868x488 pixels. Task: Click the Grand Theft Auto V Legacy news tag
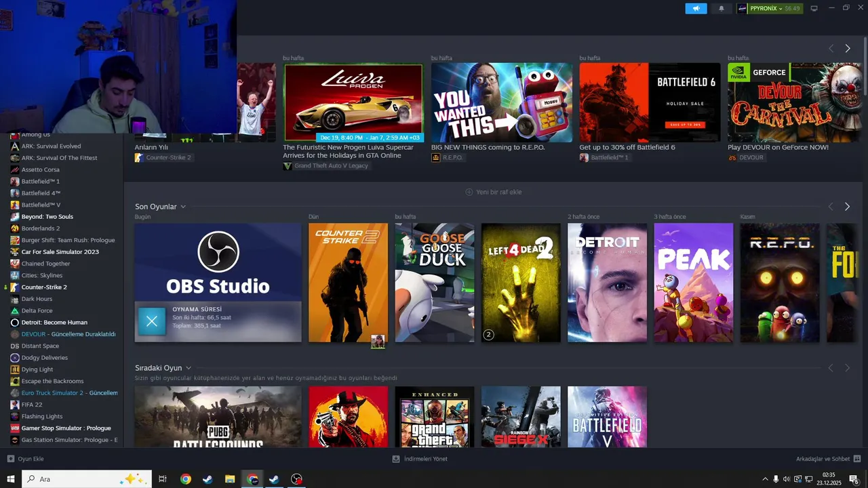pyautogui.click(x=327, y=166)
